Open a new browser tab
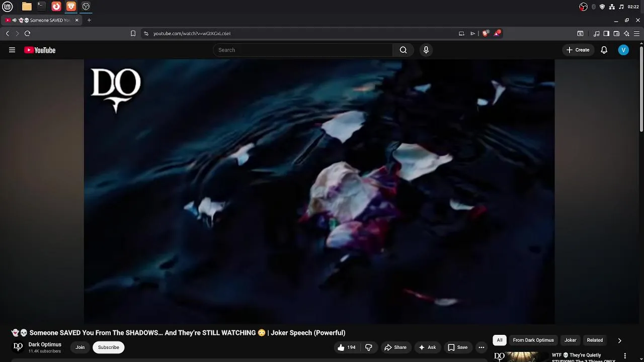Image resolution: width=644 pixels, height=362 pixels. click(89, 20)
